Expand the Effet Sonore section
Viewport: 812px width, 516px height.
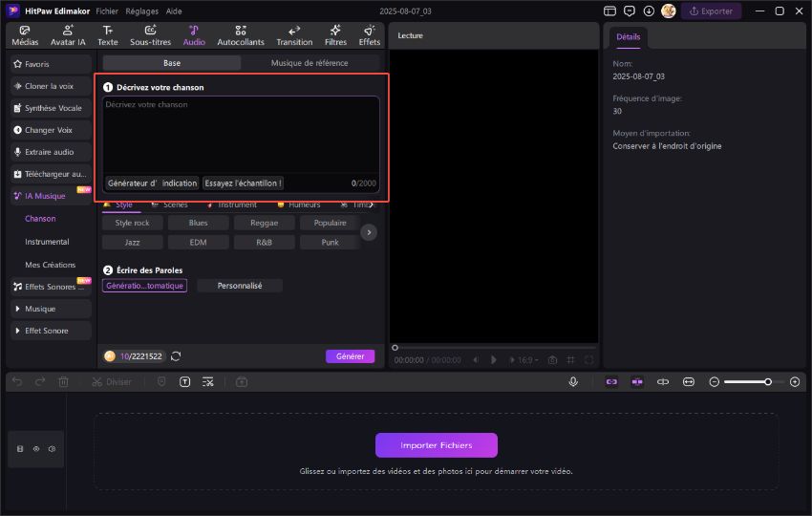click(x=51, y=331)
